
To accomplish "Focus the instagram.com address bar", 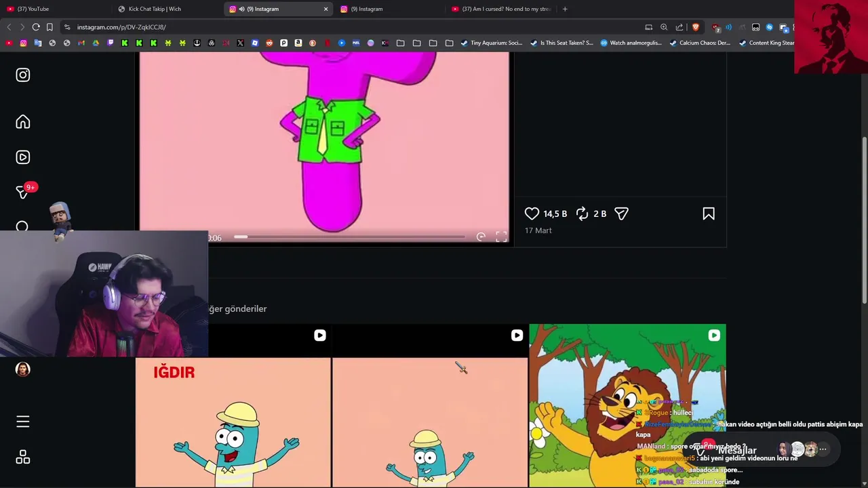I will point(353,27).
